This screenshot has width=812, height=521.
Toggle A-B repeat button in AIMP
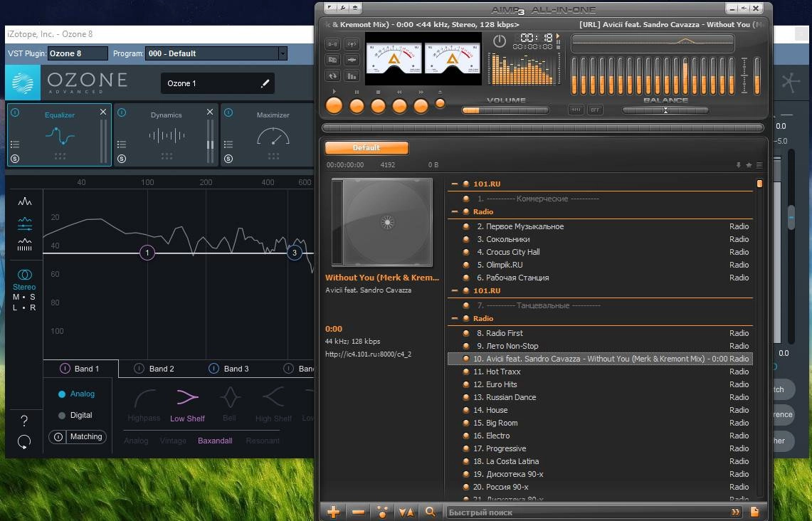tap(332, 45)
